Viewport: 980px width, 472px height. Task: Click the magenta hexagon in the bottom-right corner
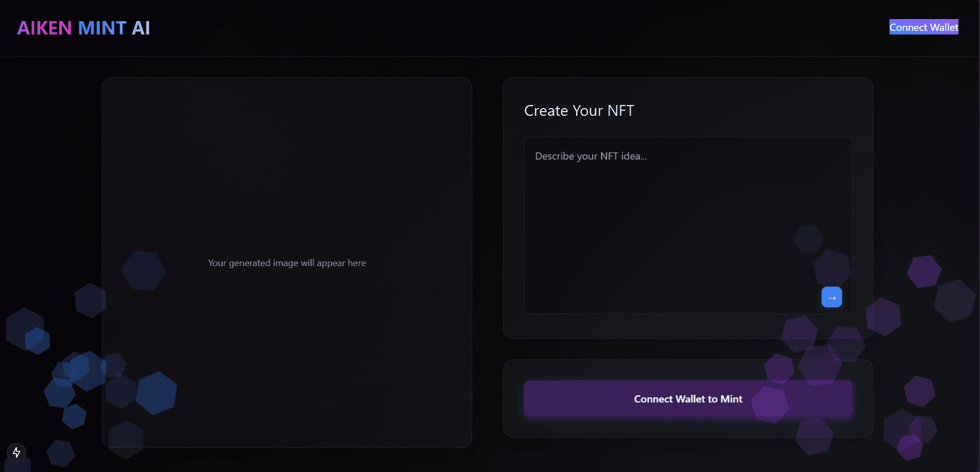(910, 447)
